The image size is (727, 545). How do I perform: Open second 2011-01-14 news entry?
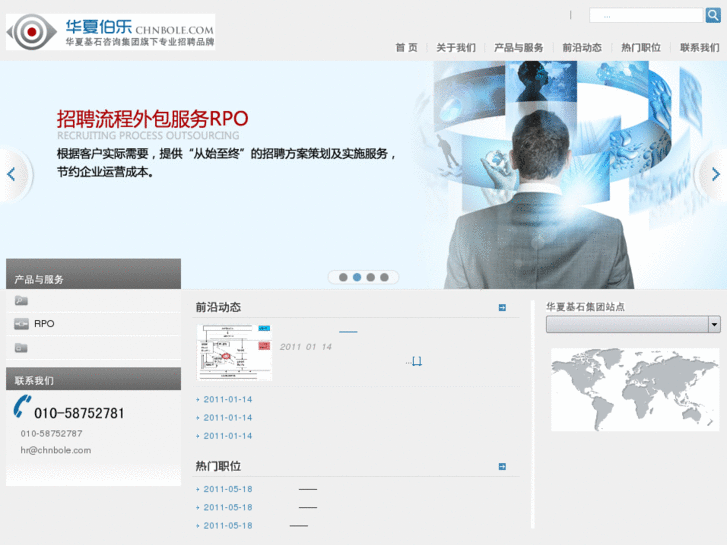(x=228, y=418)
